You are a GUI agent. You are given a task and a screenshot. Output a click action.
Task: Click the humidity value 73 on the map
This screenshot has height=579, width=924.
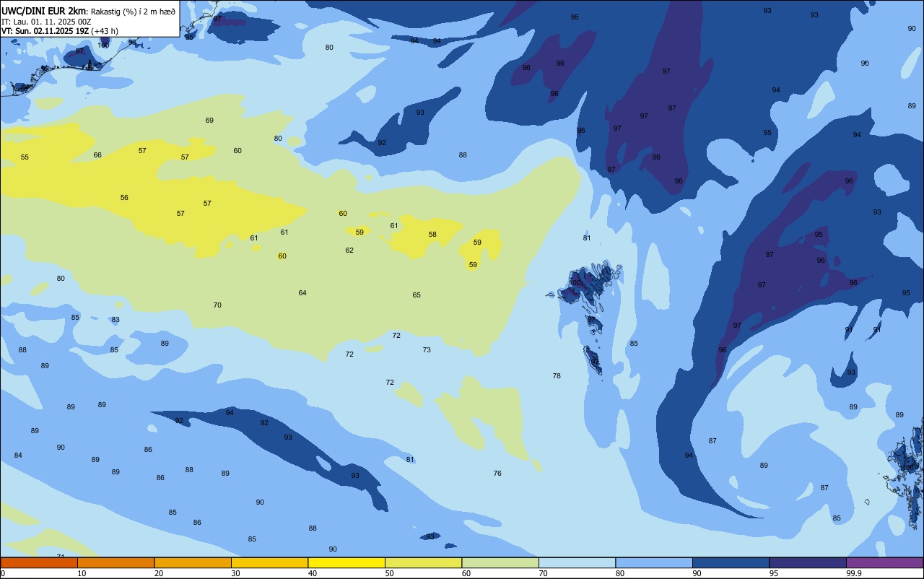pos(427,349)
